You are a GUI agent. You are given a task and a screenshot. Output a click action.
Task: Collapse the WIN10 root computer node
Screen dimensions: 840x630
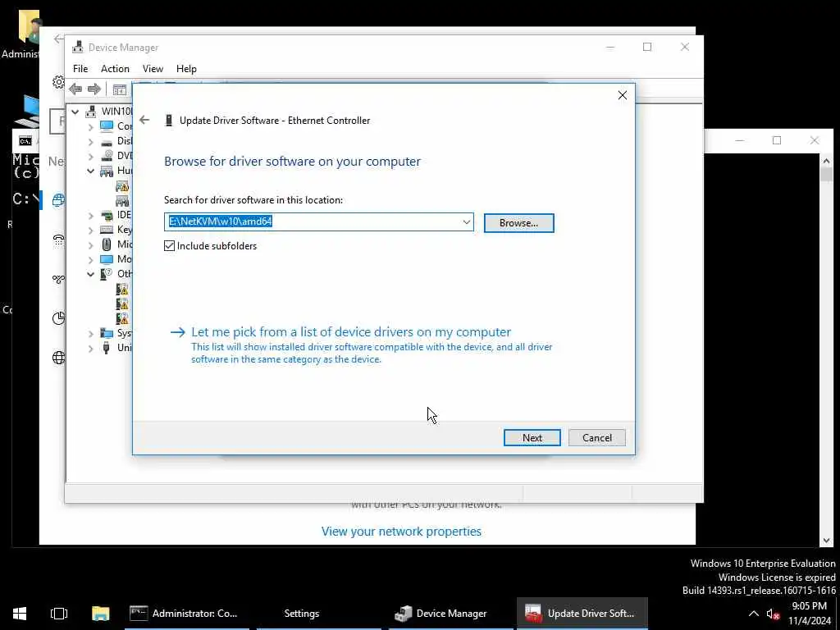click(x=75, y=112)
